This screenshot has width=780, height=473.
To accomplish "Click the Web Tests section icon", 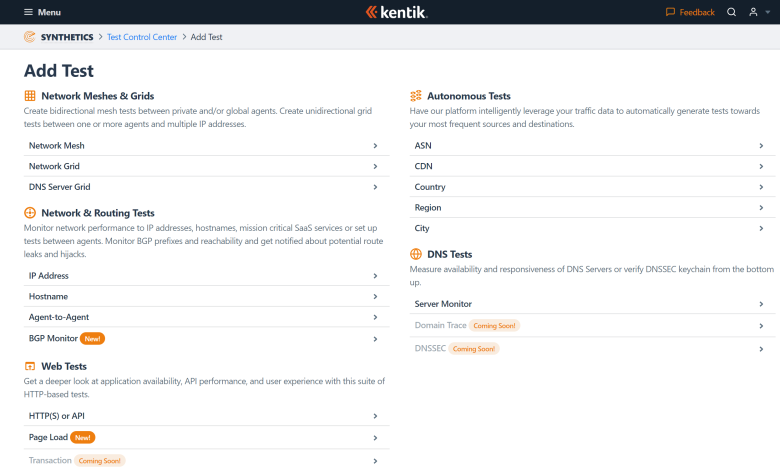I will [30, 366].
